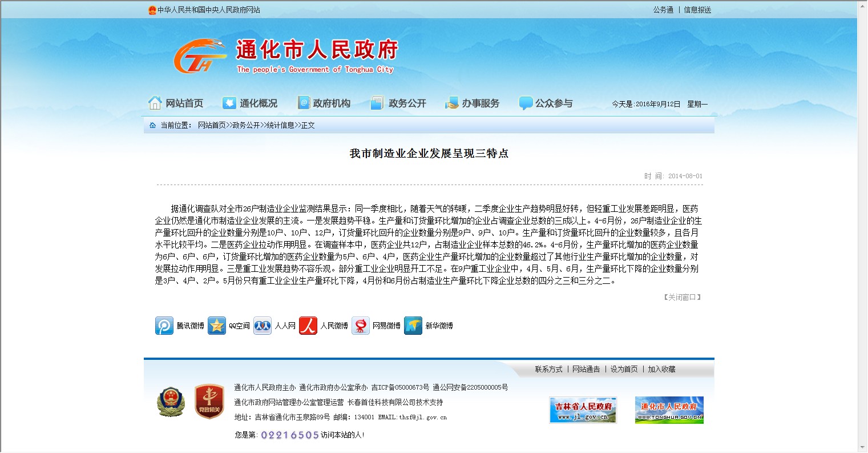
Task: Click the 网易微博 share icon
Action: 361,326
